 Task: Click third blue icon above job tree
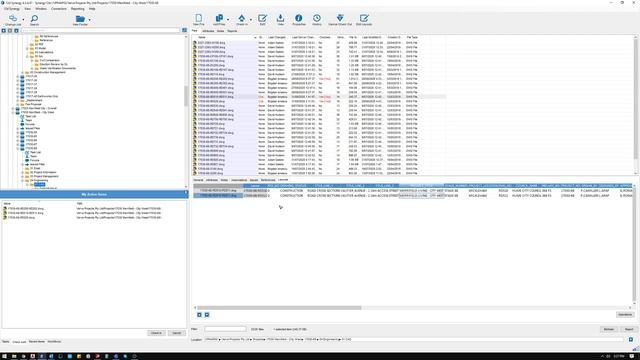16,31
